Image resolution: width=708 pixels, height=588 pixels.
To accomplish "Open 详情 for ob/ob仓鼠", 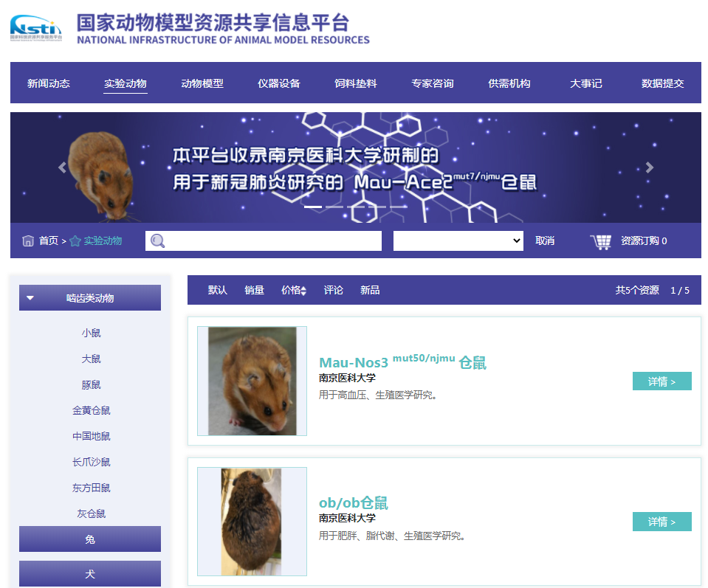I will pyautogui.click(x=662, y=522).
